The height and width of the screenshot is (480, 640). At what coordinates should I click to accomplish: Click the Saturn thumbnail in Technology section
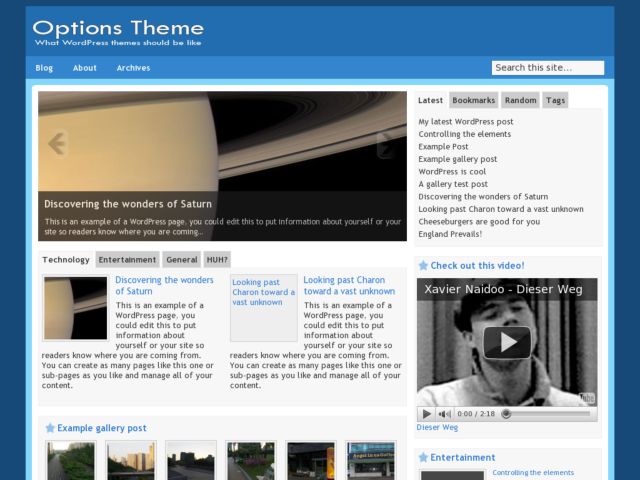76,308
